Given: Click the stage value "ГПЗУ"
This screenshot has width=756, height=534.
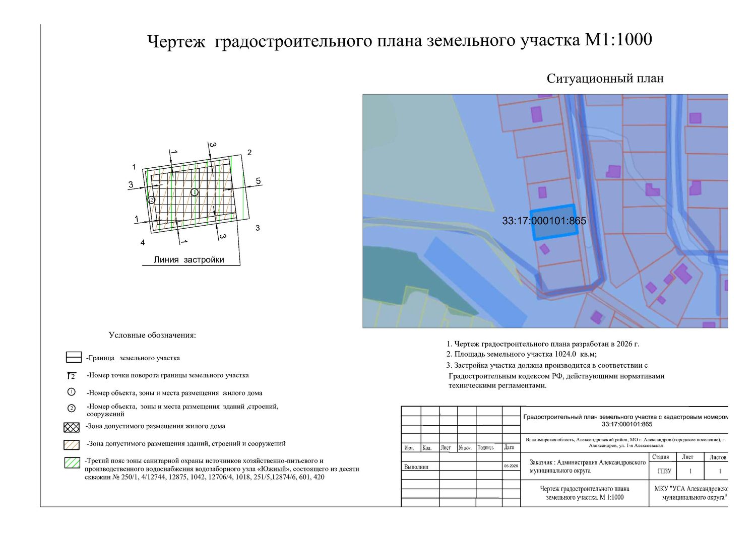Looking at the screenshot, I should (665, 471).
